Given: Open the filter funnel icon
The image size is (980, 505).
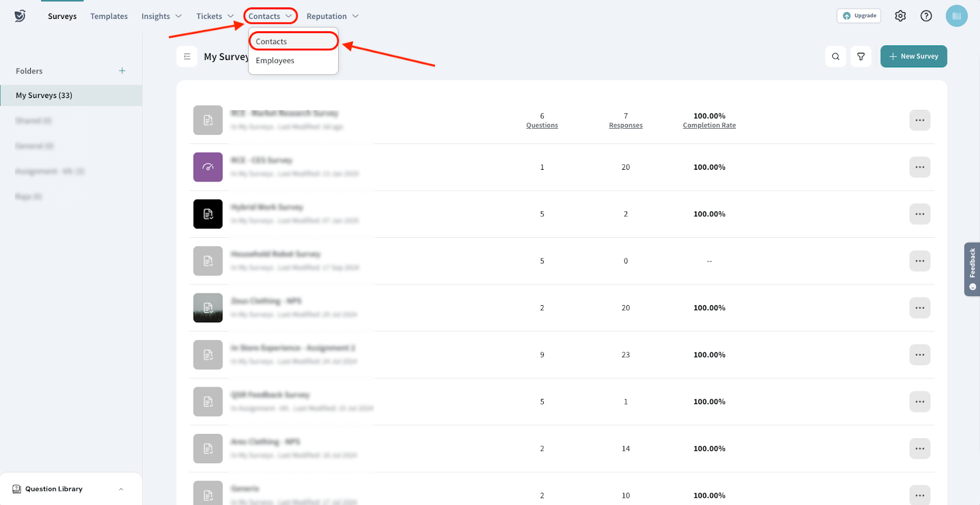Looking at the screenshot, I should click(861, 56).
